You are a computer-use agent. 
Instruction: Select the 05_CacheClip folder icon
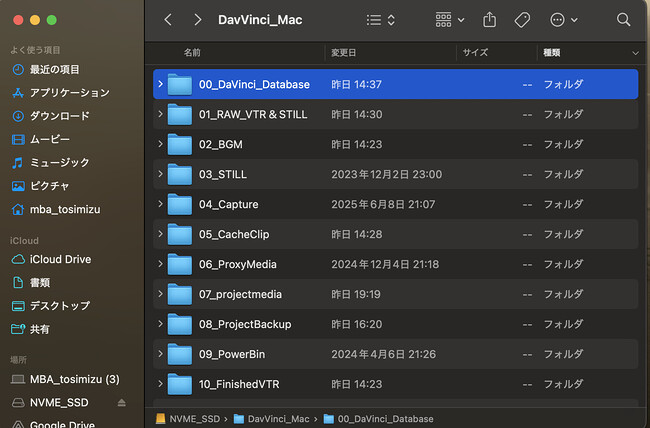pyautogui.click(x=179, y=234)
